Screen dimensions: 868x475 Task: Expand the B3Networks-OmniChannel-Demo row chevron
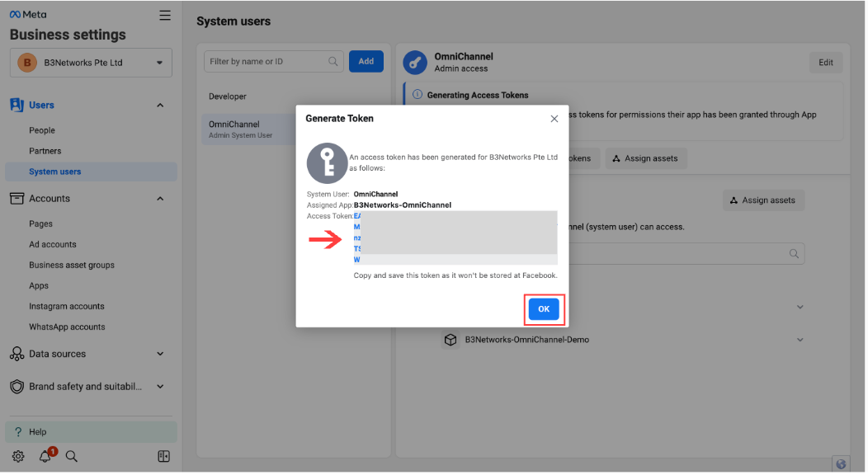[x=800, y=340]
